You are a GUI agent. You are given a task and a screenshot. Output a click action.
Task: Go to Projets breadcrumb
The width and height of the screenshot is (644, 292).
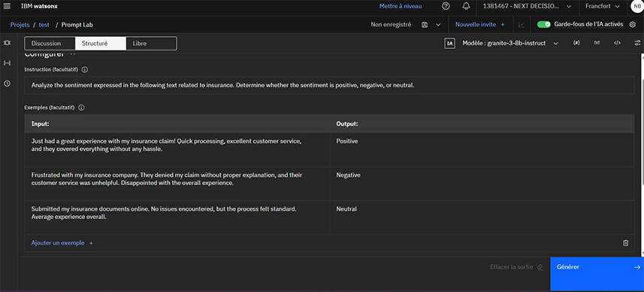pos(20,25)
